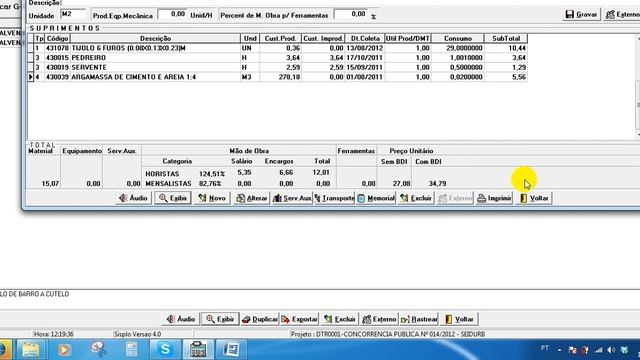640x360 pixels.
Task: Click suprimentos scrollbar down arrow
Action: [638, 135]
